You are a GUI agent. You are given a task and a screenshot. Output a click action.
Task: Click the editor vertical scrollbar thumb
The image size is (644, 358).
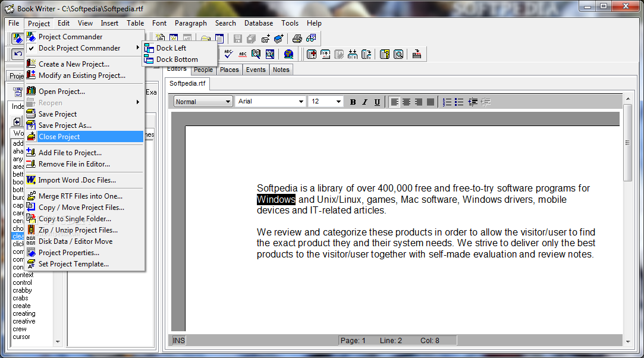(627, 143)
